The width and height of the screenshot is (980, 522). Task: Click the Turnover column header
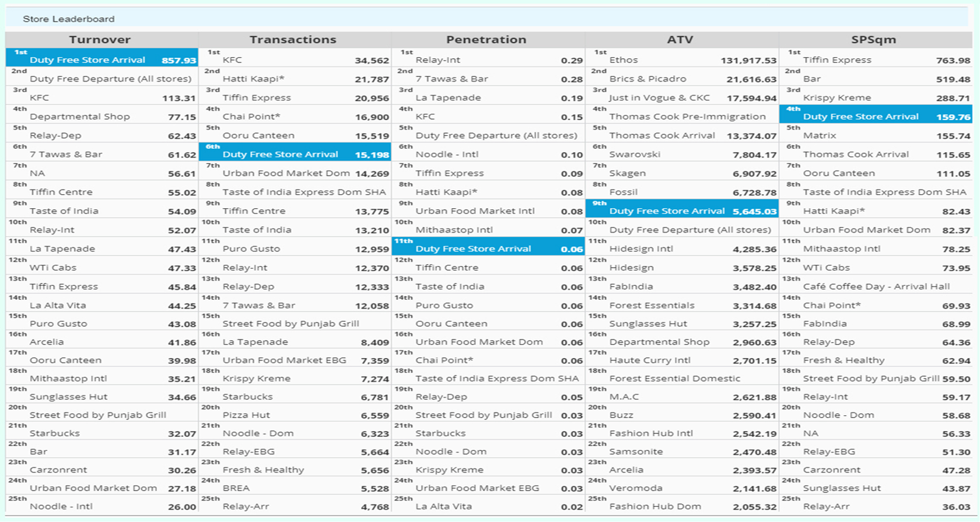point(100,40)
